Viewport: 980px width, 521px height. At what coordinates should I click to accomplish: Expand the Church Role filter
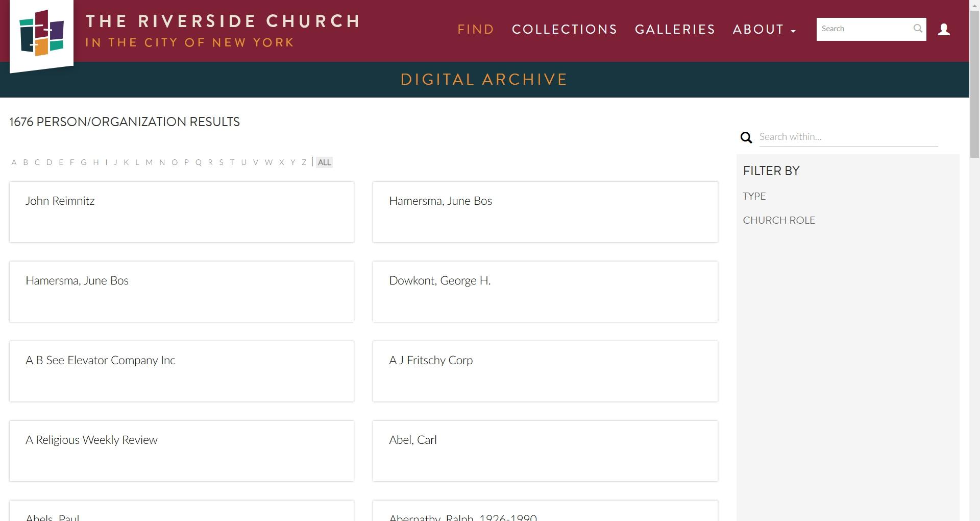(778, 220)
